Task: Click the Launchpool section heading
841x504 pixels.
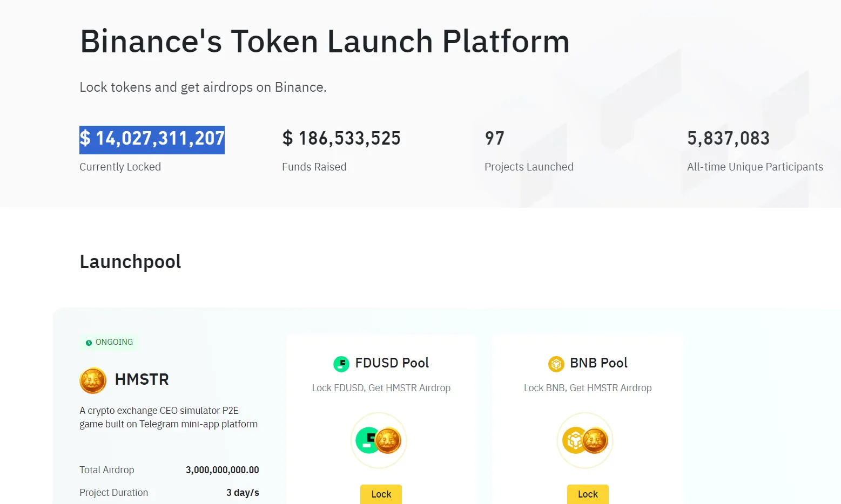Action: tap(130, 262)
